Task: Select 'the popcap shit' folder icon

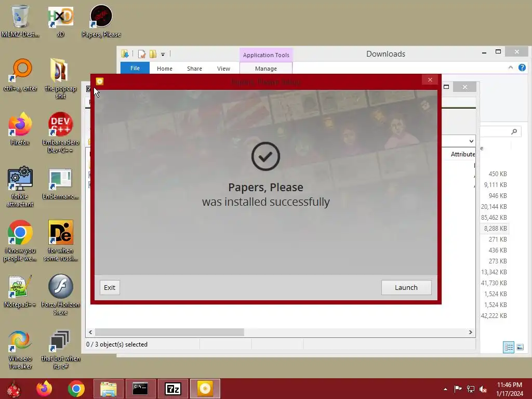Action: point(60,78)
